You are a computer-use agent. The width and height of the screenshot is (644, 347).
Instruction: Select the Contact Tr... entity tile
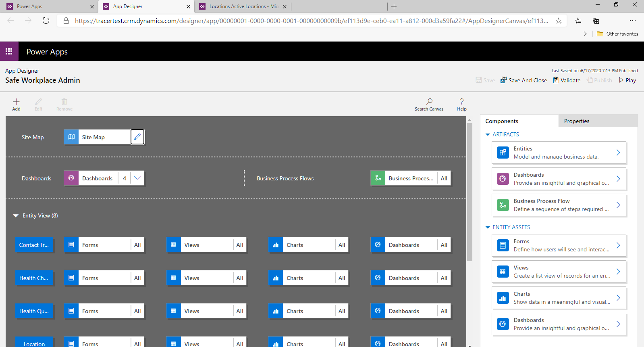(x=34, y=245)
